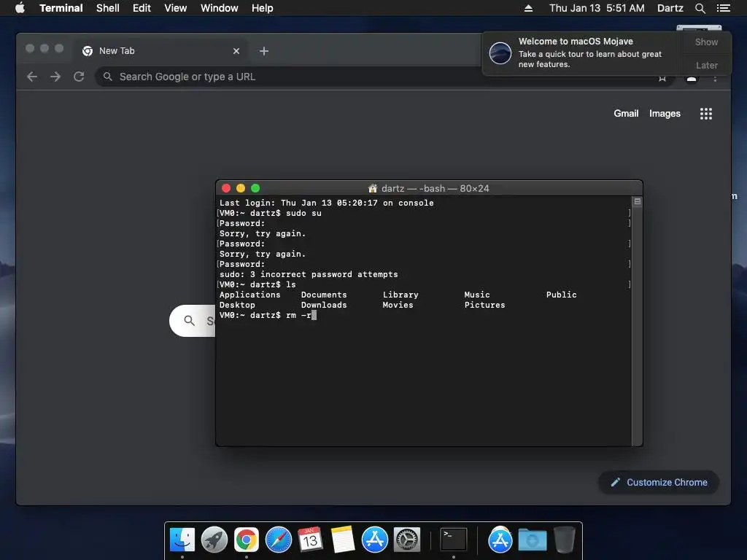Open Notification Center list icon
Image resolution: width=747 pixels, height=560 pixels.
724,8
